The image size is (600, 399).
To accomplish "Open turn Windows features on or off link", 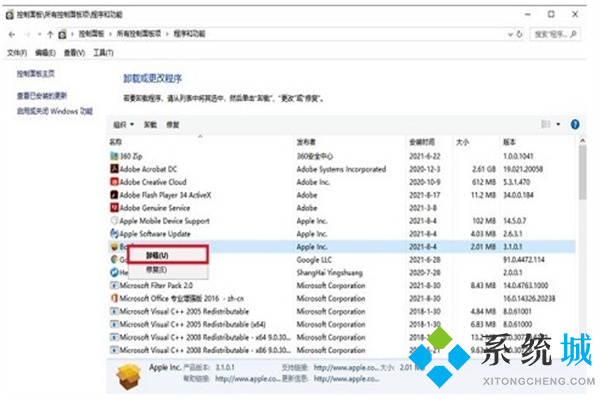I will coord(55,111).
